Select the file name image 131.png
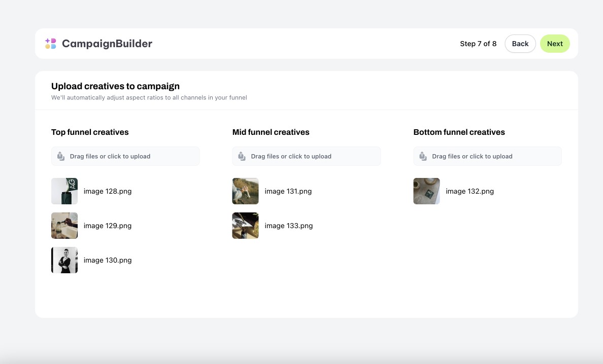Image resolution: width=603 pixels, height=364 pixels. pyautogui.click(x=288, y=191)
